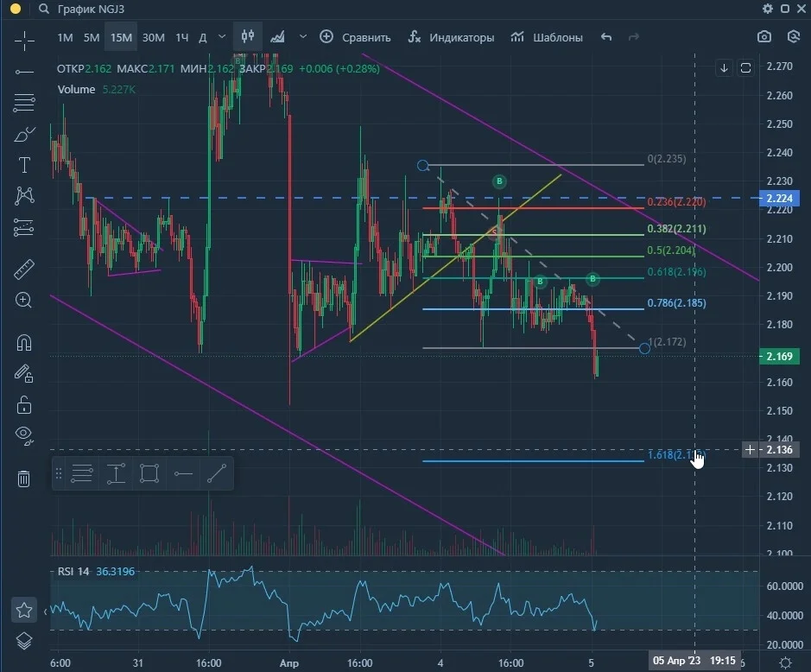Select the area chart style icon
Image resolution: width=811 pixels, height=672 pixels.
[x=277, y=37]
